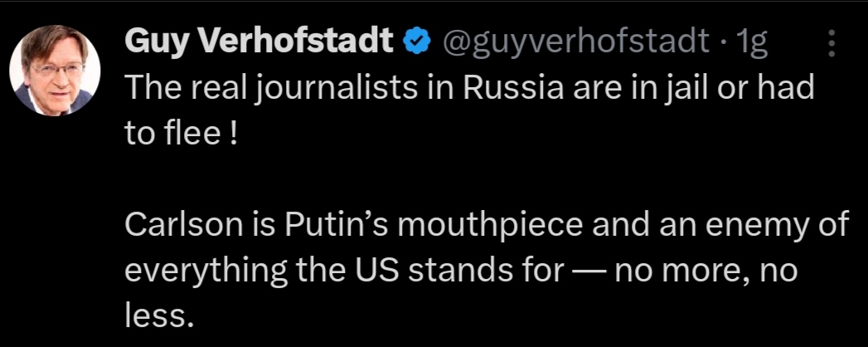
Task: Click the line starting with "Carlson is Putin's"
Action: 487,227
